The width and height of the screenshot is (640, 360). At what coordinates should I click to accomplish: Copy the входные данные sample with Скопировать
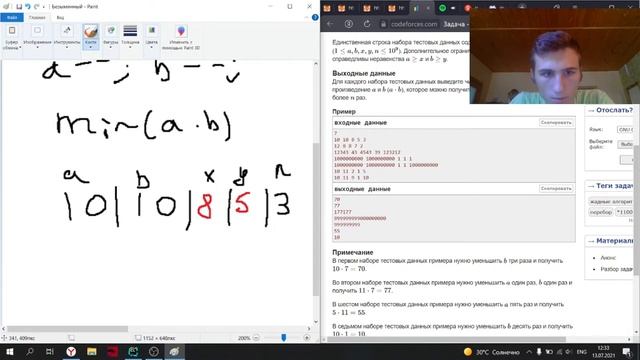(x=556, y=122)
